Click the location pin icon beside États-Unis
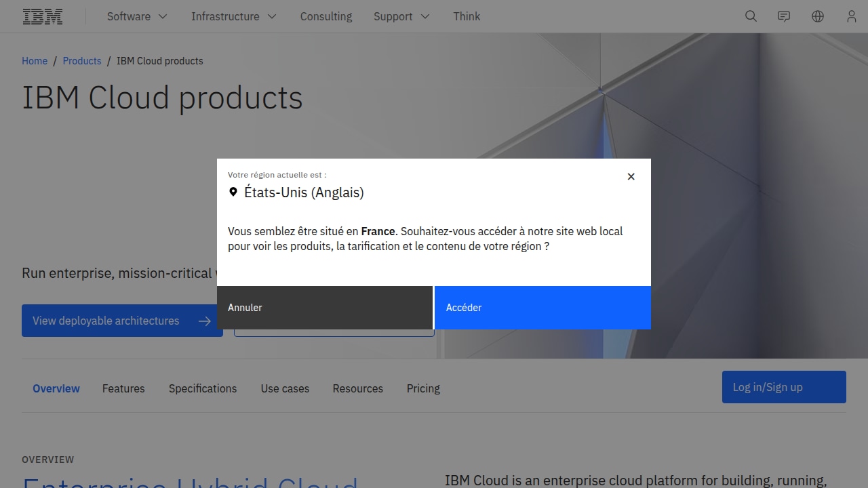The width and height of the screenshot is (868, 488). click(233, 192)
